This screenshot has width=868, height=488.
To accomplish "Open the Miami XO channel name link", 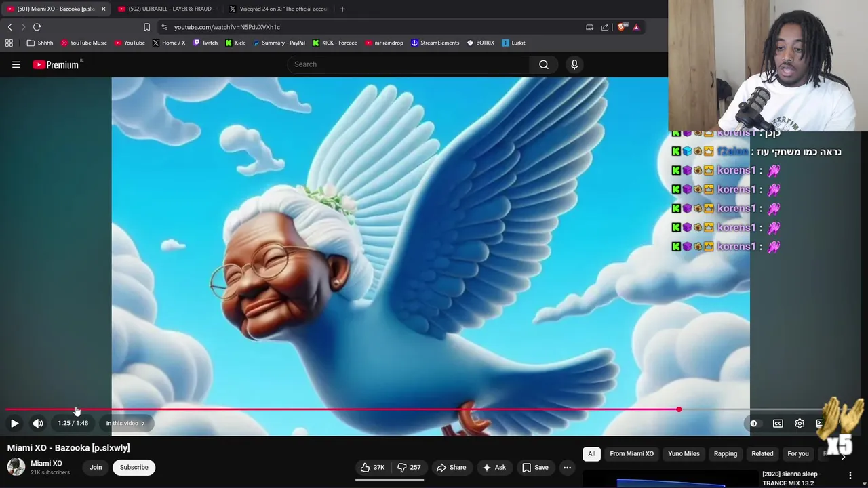I will [x=46, y=463].
